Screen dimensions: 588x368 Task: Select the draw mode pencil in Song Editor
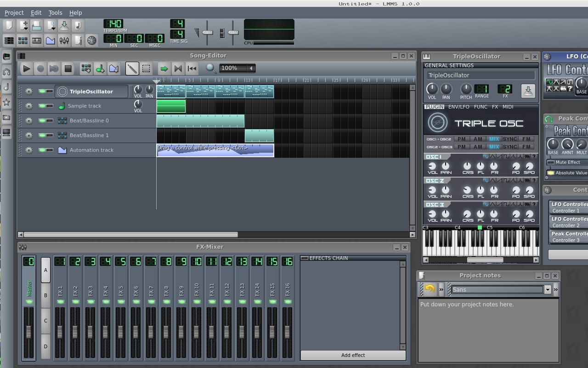tap(132, 68)
